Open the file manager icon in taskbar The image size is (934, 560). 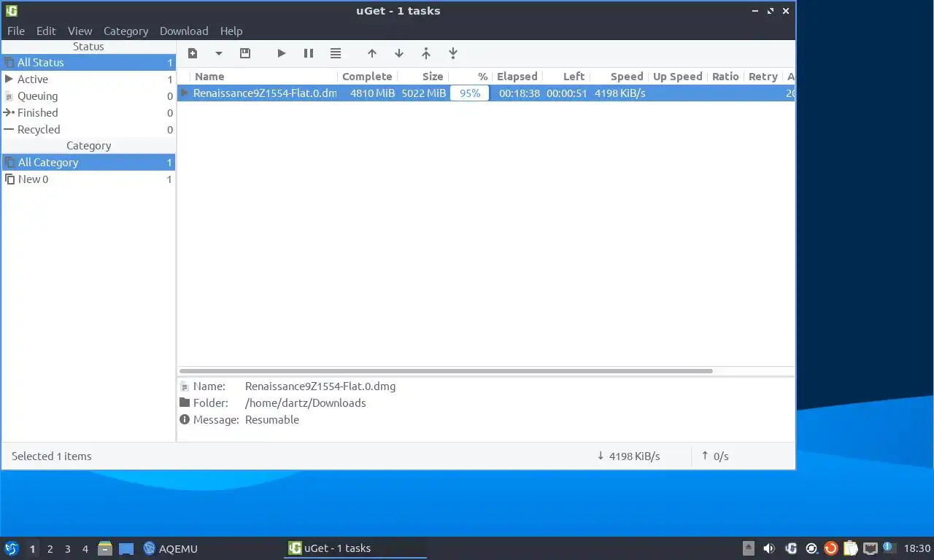click(x=105, y=548)
